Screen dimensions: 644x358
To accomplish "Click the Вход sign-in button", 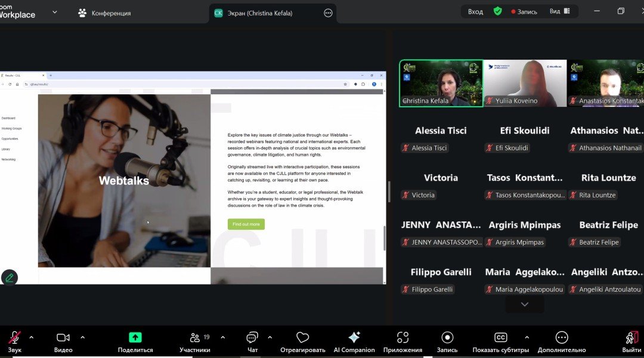I will pyautogui.click(x=475, y=11).
